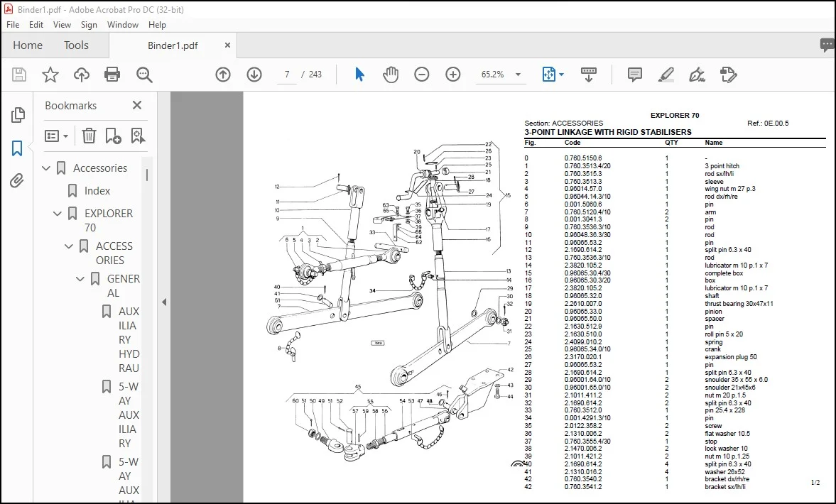Close the Bookmarks panel
836x504 pixels.
point(137,106)
